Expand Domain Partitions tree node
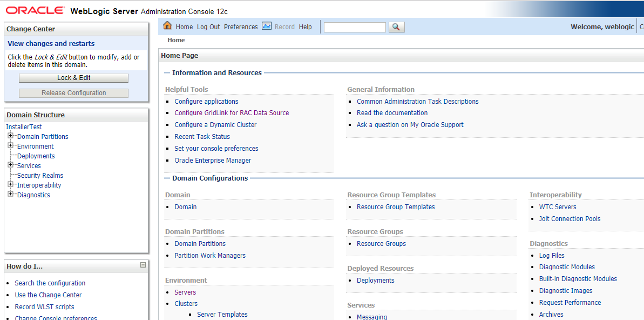Viewport: 644px width, 320px height. [10, 136]
